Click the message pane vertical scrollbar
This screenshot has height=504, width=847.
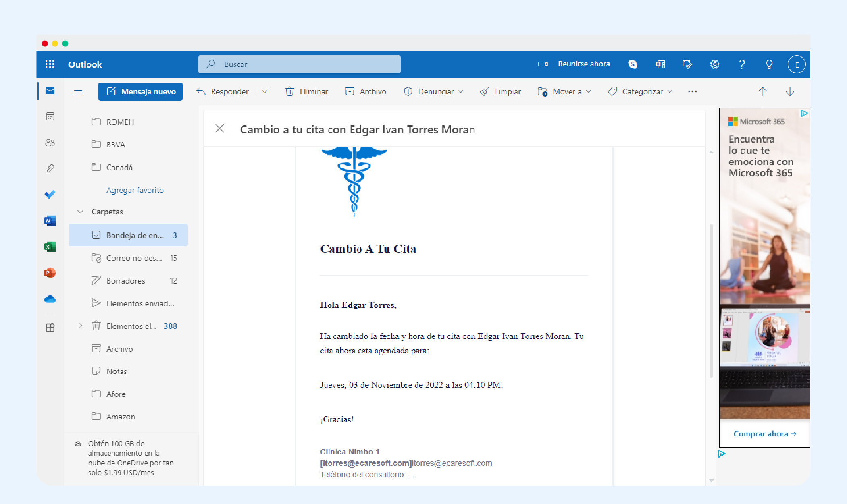tap(711, 300)
